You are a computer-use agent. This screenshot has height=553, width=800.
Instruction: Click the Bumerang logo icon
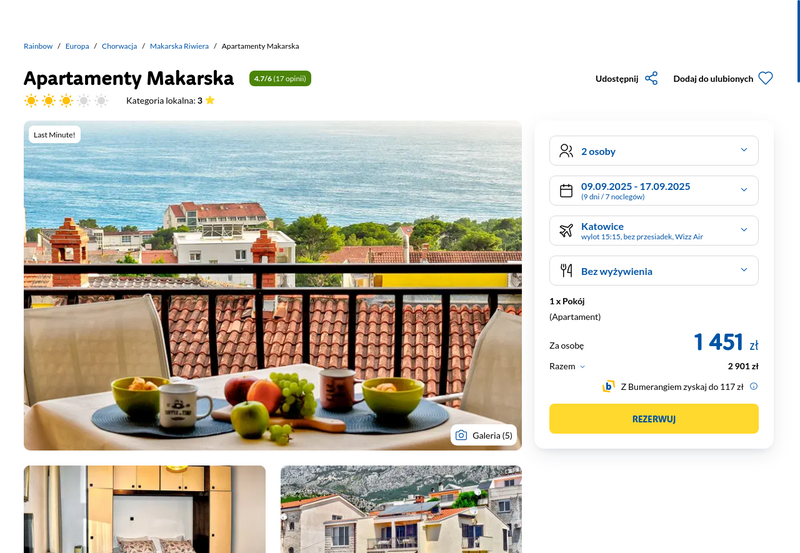tap(608, 387)
